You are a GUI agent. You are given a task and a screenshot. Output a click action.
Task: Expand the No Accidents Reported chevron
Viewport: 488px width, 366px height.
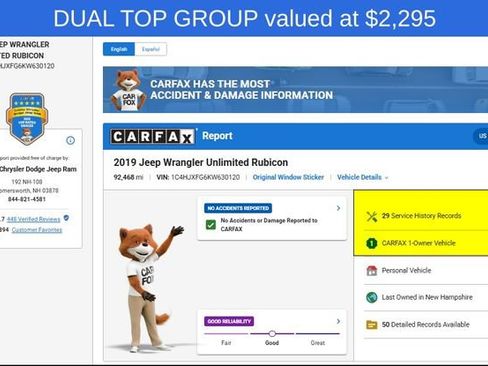click(338, 208)
